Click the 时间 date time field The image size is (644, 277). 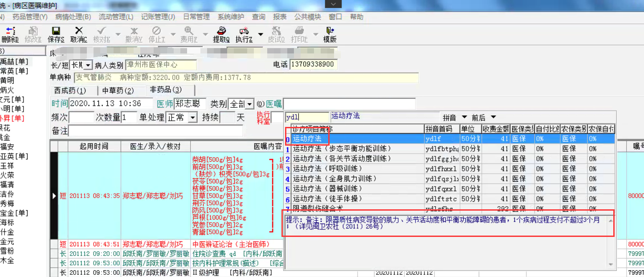coord(111,104)
